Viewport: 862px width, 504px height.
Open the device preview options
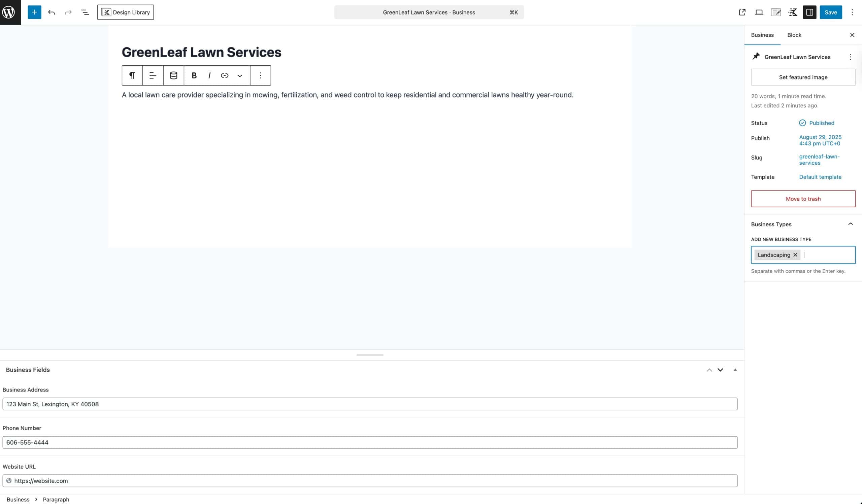[759, 12]
